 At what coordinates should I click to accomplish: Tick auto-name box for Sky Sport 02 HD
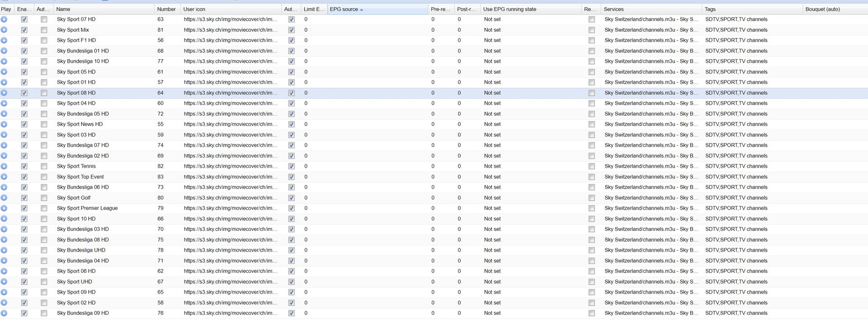[44, 303]
